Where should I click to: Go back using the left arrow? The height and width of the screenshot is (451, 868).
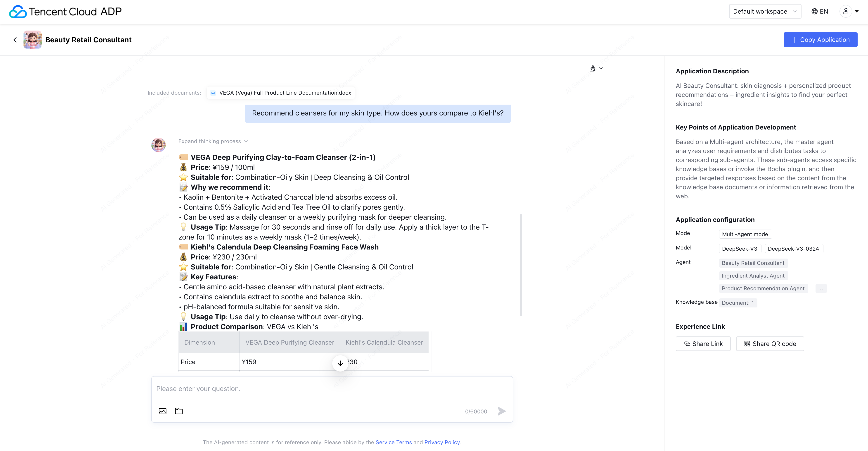point(15,40)
